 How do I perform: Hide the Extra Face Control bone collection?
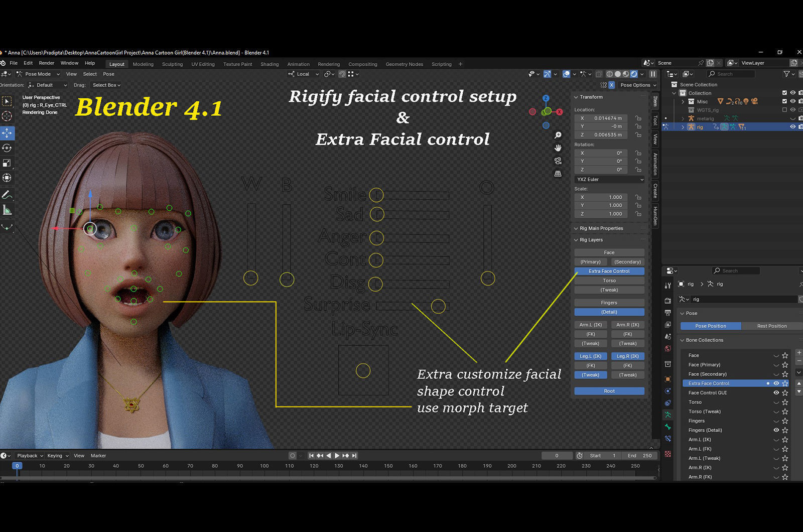(776, 383)
